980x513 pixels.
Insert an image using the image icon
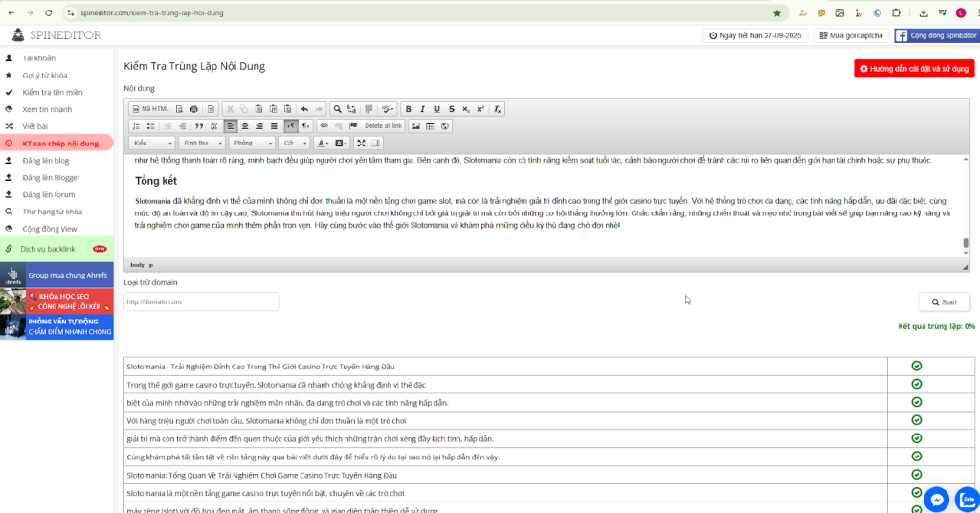pos(415,126)
